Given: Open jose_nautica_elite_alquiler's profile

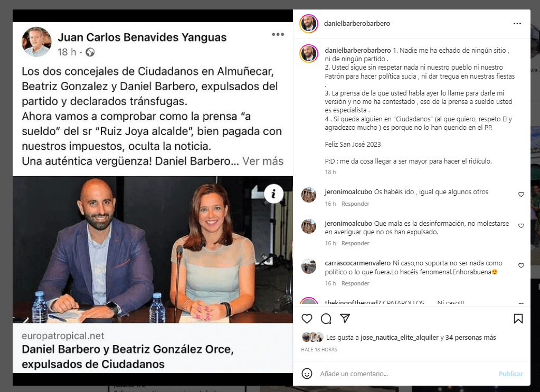Looking at the screenshot, I should click(400, 338).
